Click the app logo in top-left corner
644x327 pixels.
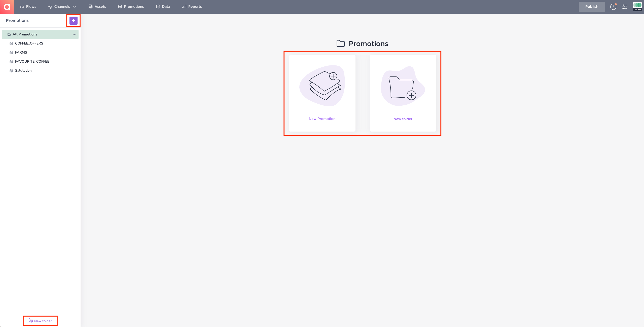click(7, 7)
